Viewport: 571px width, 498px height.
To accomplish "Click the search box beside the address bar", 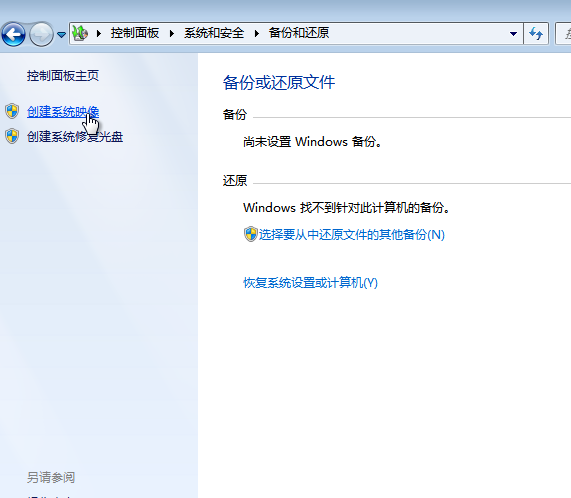I will (563, 34).
